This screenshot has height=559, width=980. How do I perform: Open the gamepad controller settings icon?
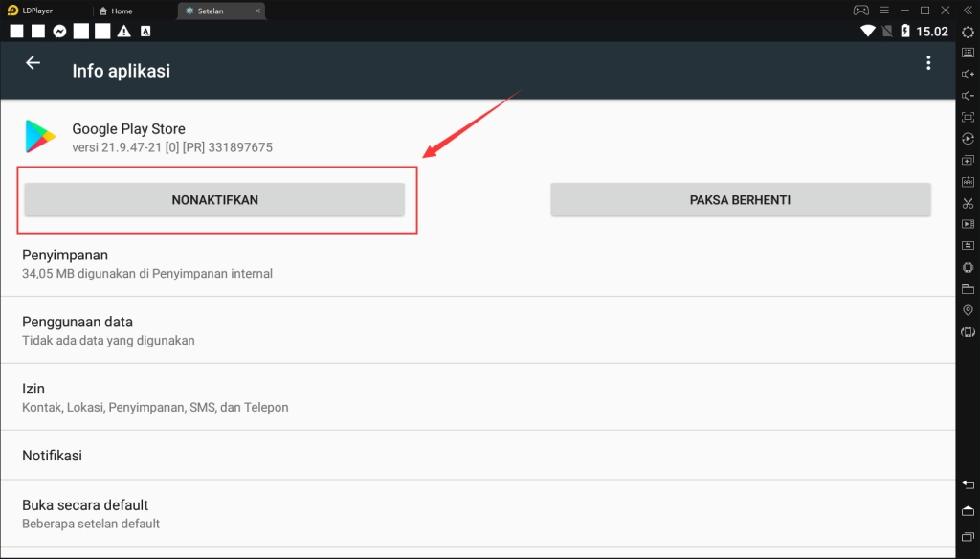click(x=861, y=10)
